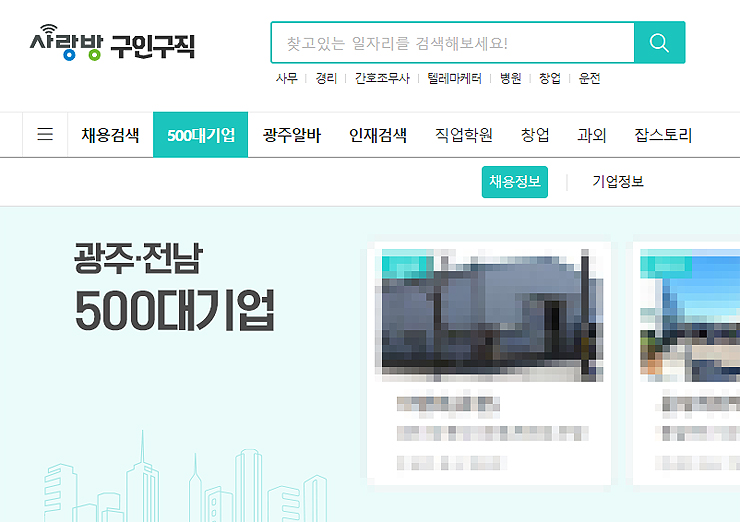This screenshot has height=522, width=740.
Task: Go to 광주알바 menu
Action: 292,135
